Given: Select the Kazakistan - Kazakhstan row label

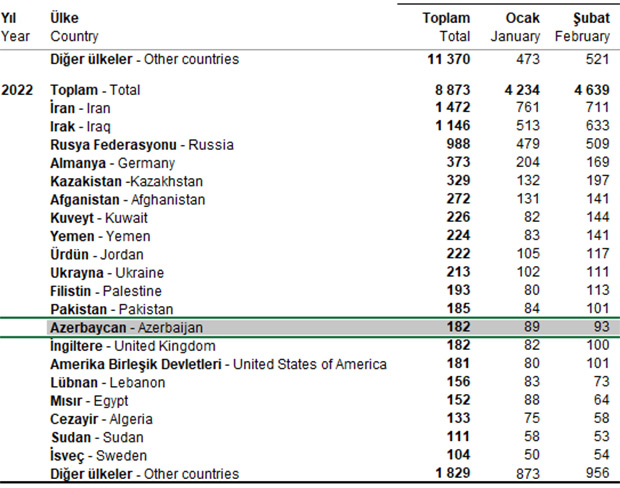Looking at the screenshot, I should (x=126, y=181).
